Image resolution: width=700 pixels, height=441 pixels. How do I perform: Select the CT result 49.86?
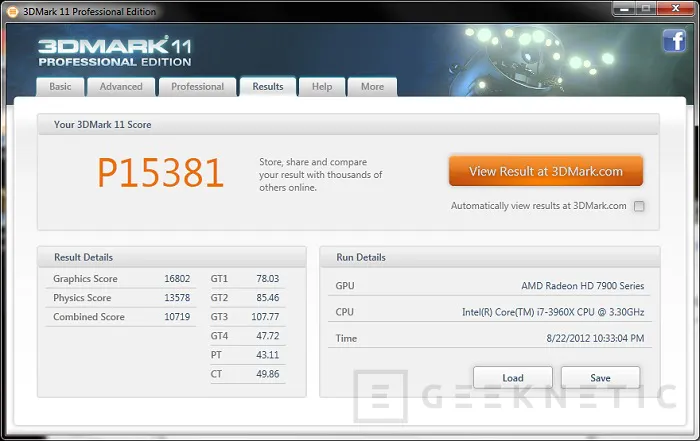tap(267, 374)
